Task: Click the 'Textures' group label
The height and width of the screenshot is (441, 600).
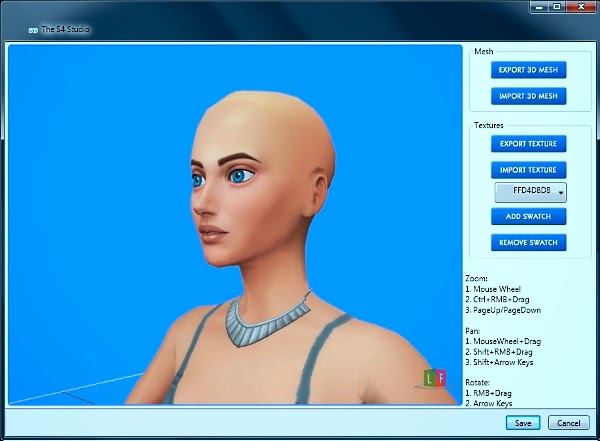Action: pos(489,125)
